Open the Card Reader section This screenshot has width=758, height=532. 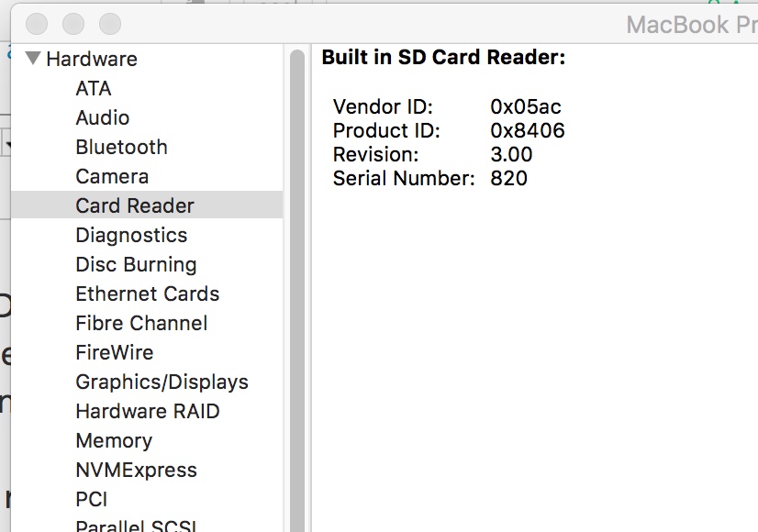point(134,205)
